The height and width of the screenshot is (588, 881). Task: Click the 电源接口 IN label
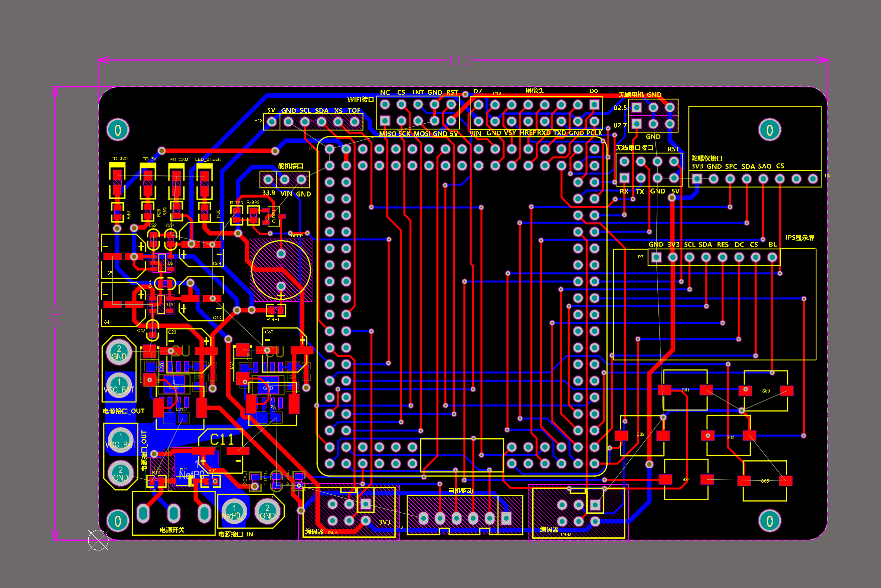(236, 534)
